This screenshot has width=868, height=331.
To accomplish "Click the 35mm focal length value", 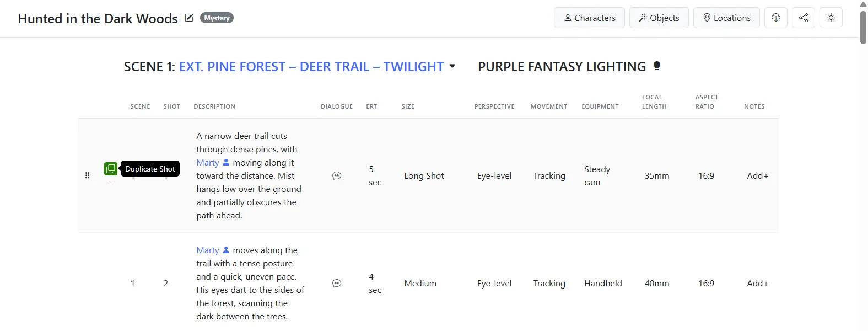I will (x=657, y=175).
